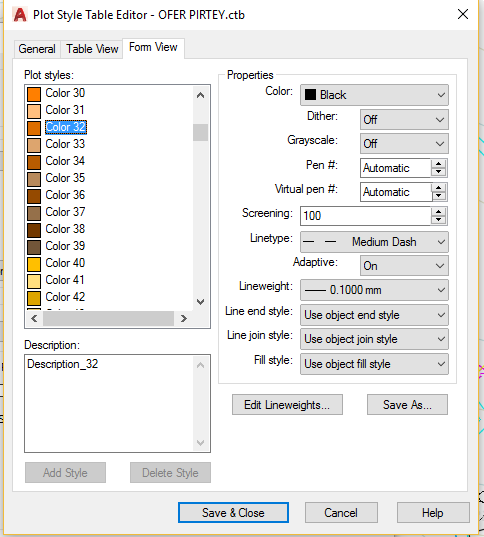Select the Color 30 orange swatch
Viewport: 484px width, 537px height.
(34, 94)
